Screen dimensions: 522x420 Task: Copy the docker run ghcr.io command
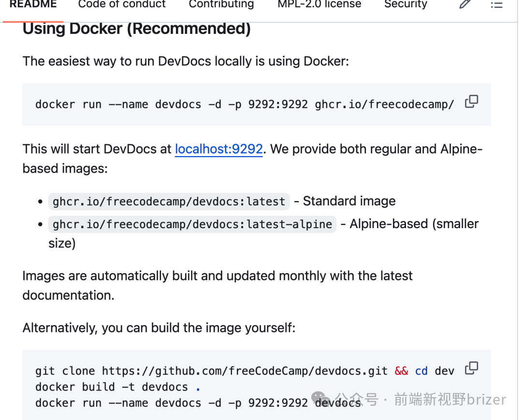click(x=471, y=102)
